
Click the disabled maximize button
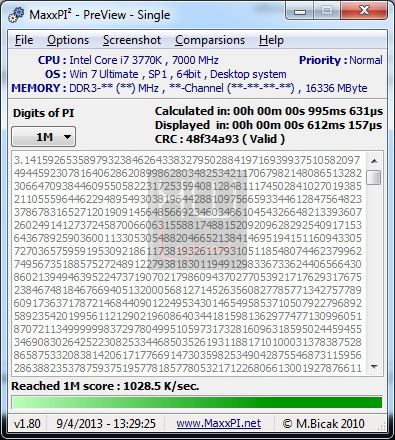pos(327,11)
